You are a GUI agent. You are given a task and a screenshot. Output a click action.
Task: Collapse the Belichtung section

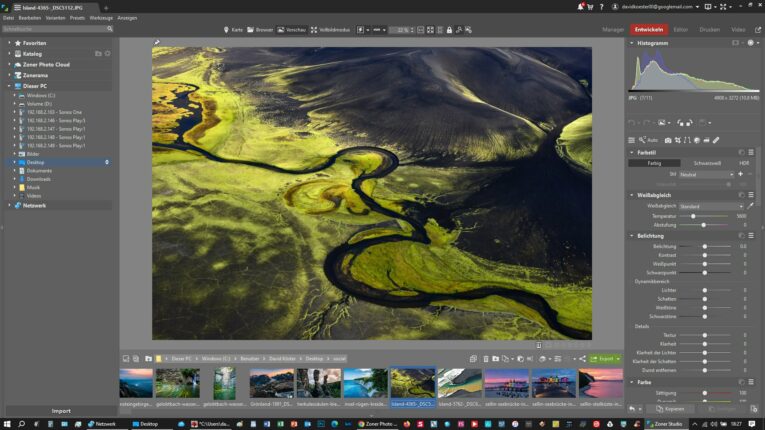coord(632,236)
